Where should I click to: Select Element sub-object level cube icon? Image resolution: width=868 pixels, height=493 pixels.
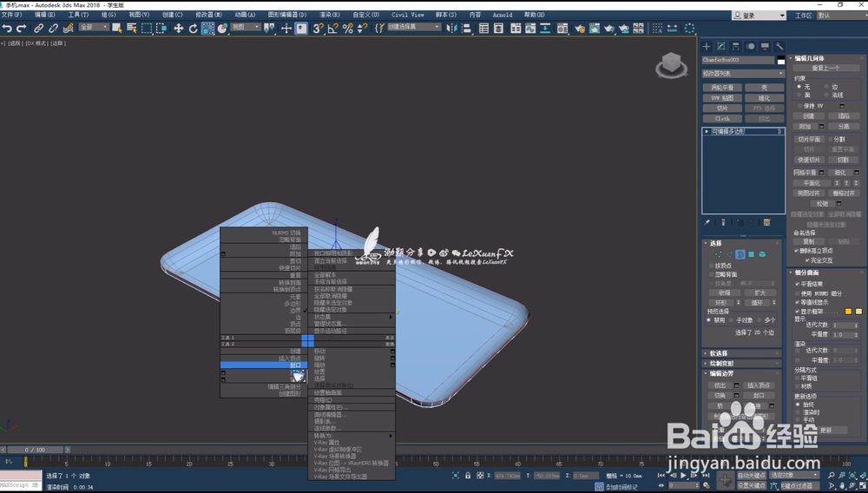[x=762, y=254]
